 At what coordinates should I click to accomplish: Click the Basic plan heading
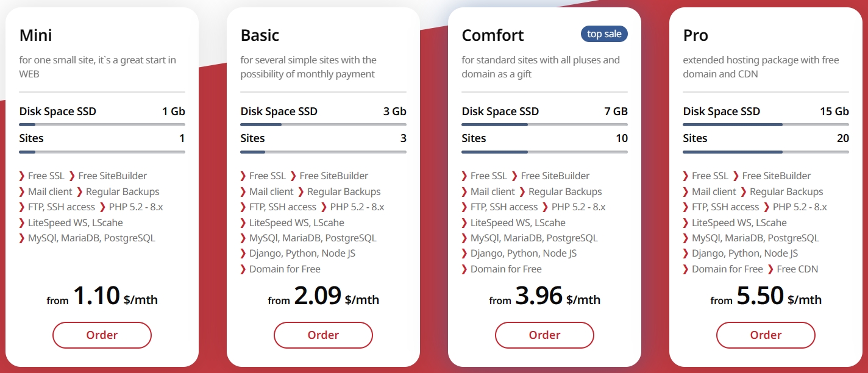[260, 35]
